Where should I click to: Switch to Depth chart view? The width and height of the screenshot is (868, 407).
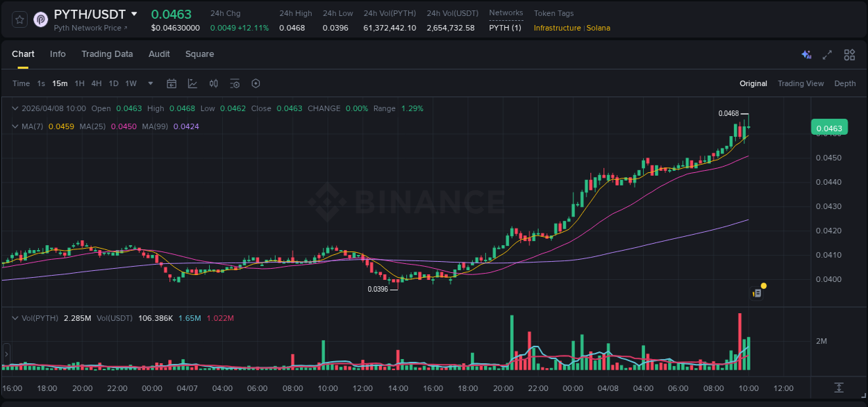(x=845, y=83)
